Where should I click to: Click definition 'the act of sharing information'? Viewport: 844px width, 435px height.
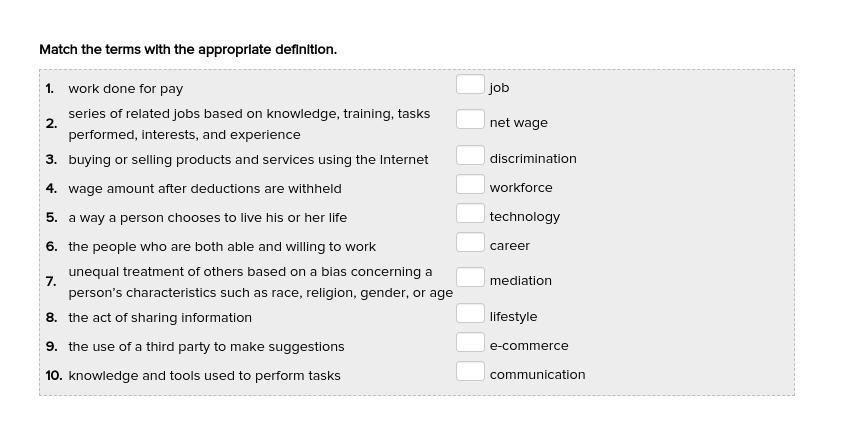click(160, 318)
